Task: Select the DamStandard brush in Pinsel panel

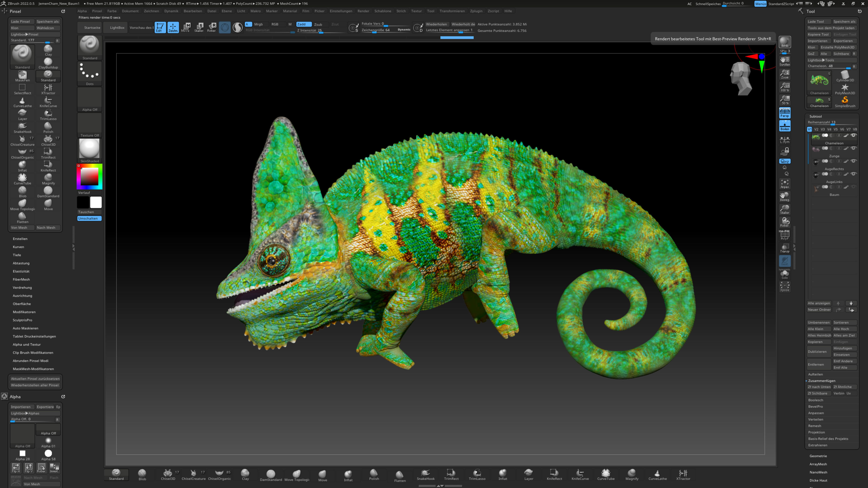Action: point(48,192)
